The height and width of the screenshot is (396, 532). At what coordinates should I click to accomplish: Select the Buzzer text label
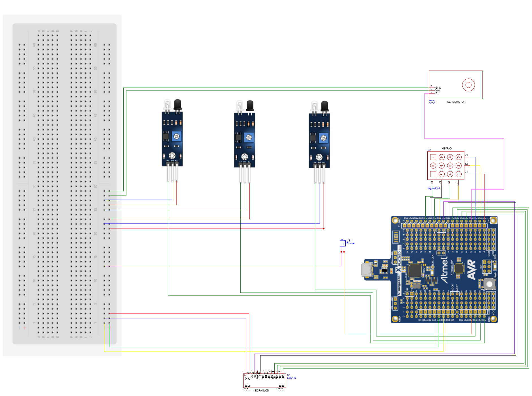click(351, 243)
